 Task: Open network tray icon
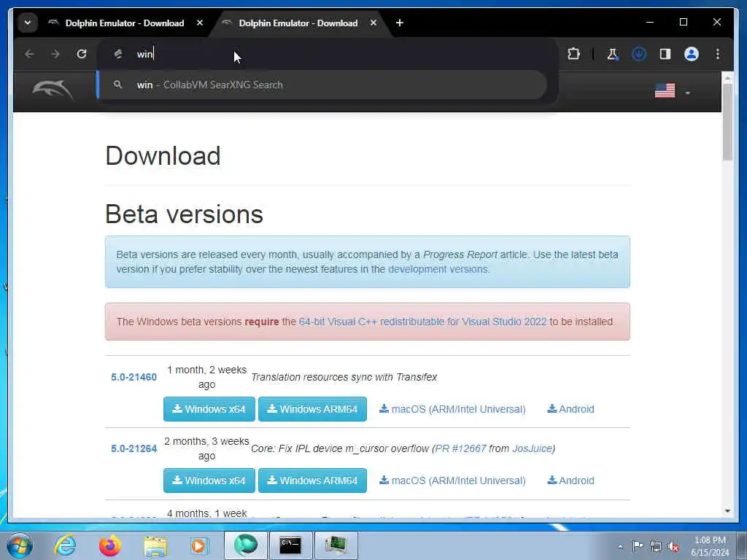click(656, 546)
